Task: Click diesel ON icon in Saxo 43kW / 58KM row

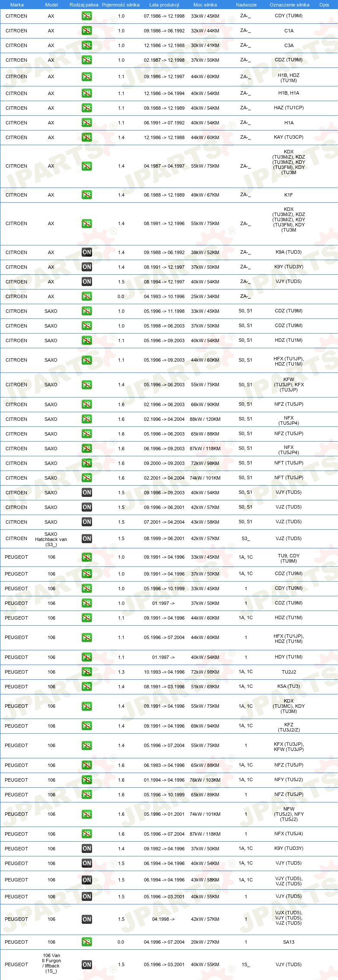Action: pos(87,522)
